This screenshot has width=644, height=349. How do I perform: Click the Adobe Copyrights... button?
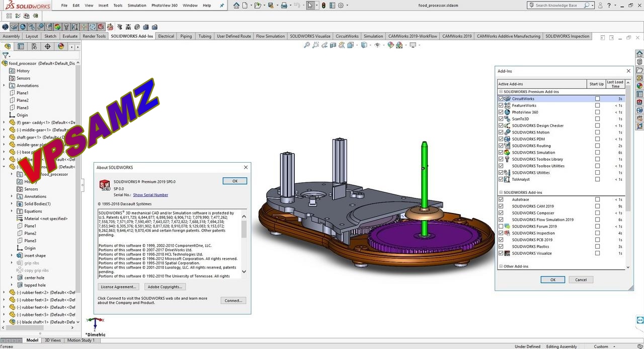coord(165,287)
